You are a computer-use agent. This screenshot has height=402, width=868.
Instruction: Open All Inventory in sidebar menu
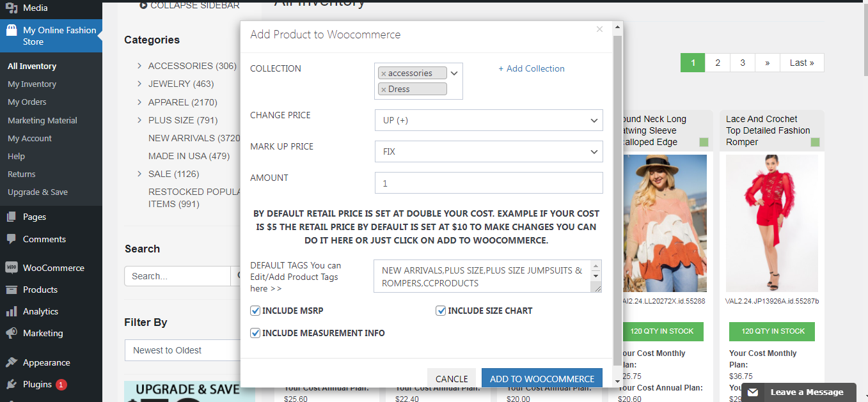pos(32,66)
